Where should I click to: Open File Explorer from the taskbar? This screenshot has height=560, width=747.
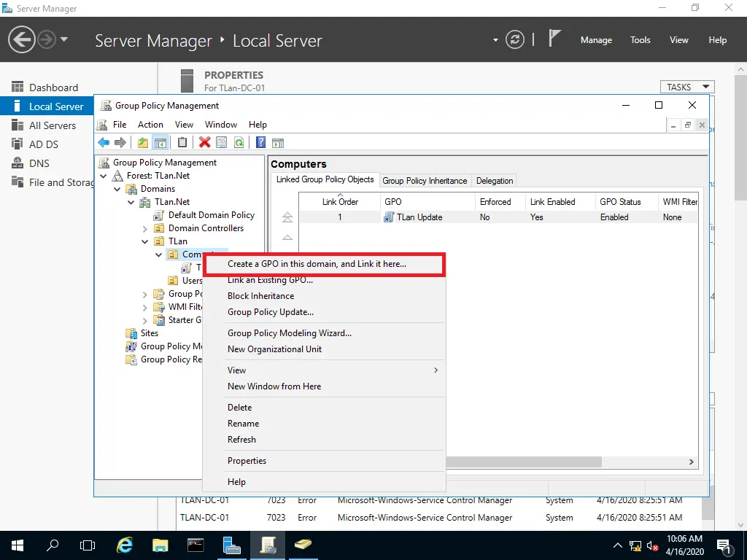tap(160, 545)
